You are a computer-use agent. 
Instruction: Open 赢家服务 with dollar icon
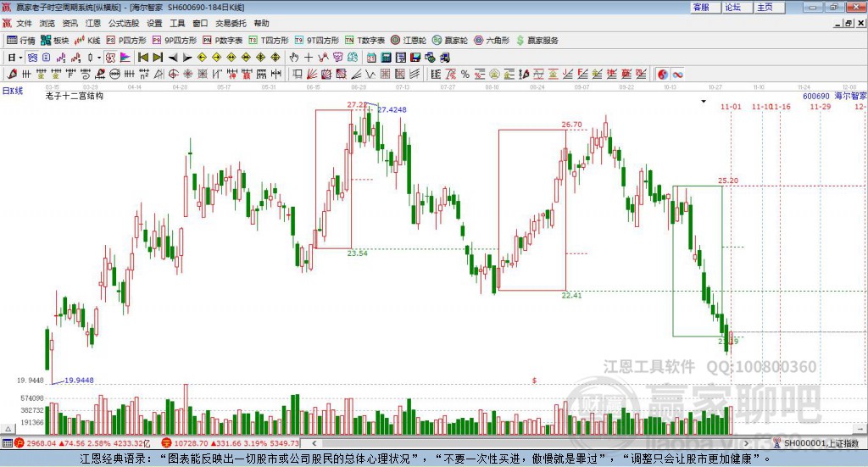click(x=537, y=41)
